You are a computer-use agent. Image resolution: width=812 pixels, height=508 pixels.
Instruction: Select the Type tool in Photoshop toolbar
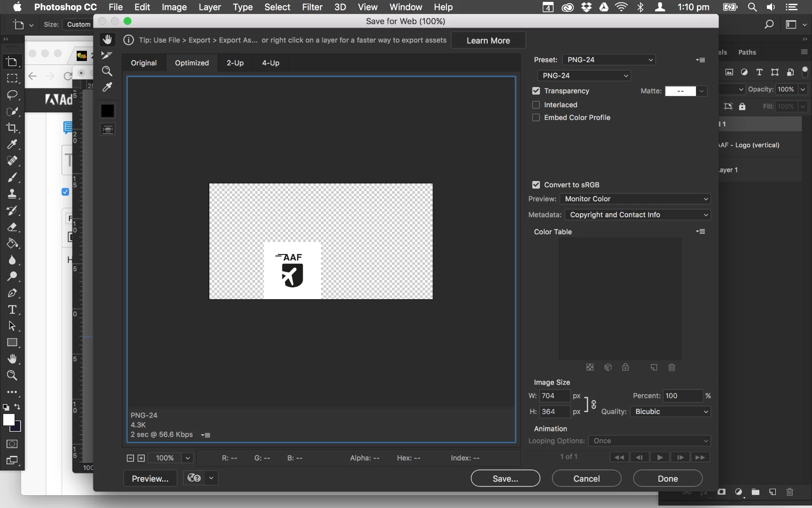[12, 310]
